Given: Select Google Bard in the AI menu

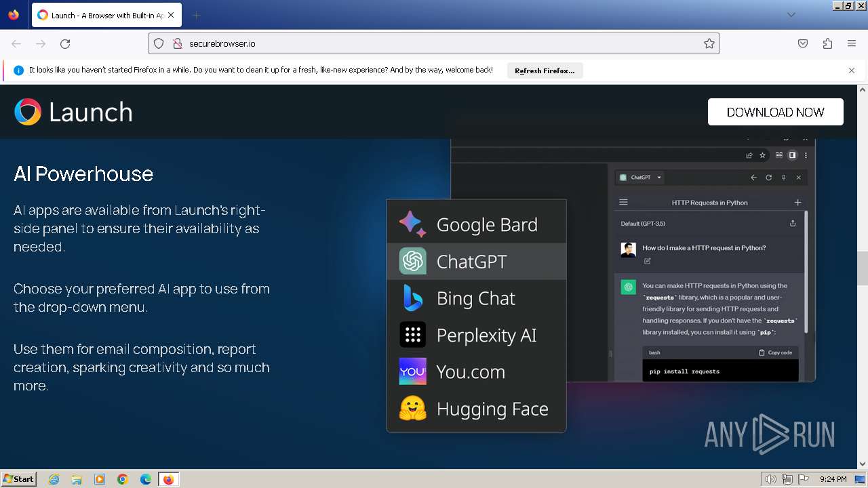Looking at the screenshot, I should [x=476, y=224].
